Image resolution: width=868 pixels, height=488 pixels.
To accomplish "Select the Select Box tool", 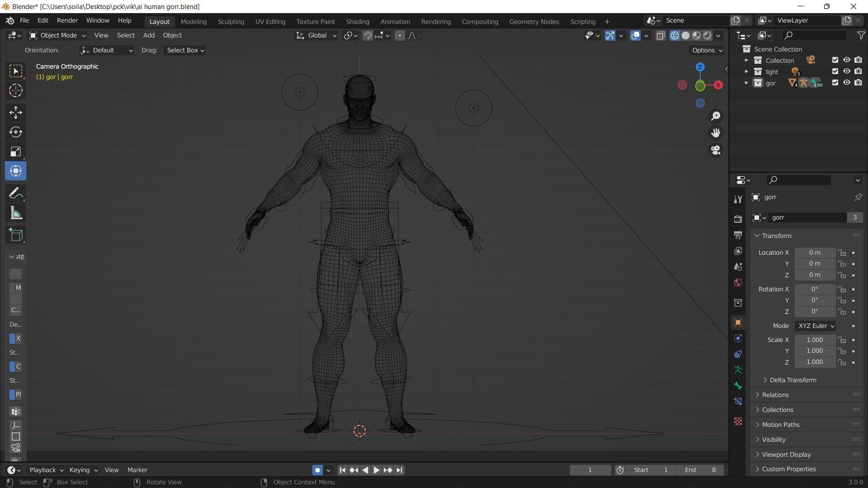I will [x=16, y=71].
